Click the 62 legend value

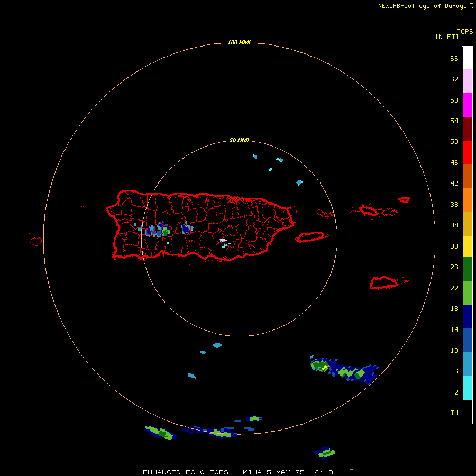click(x=454, y=79)
